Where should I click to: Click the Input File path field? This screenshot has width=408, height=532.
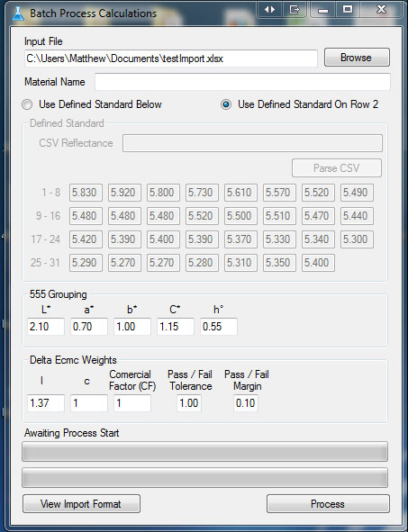tap(171, 59)
